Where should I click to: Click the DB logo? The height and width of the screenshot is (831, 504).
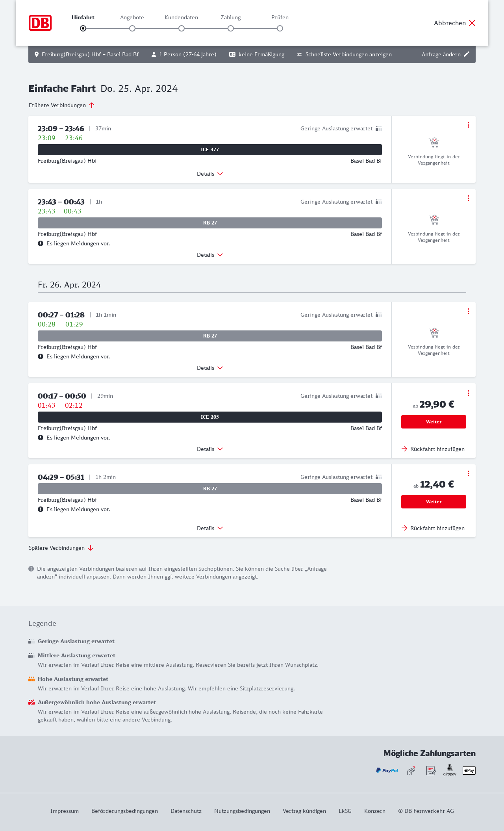tap(40, 23)
